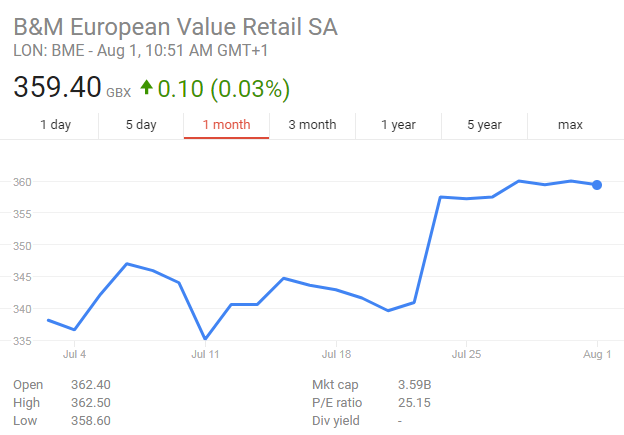Click the green up arrow price indicator
624x435 pixels.
point(146,88)
